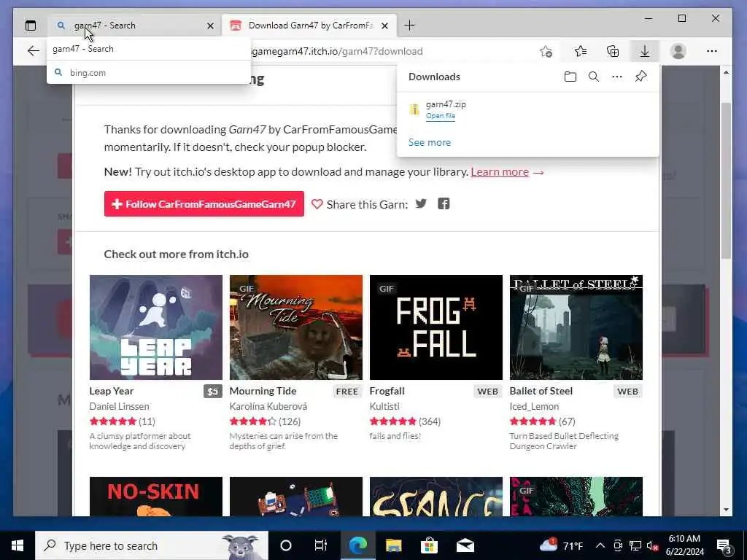Click the Mourning Tide title link
The height and width of the screenshot is (560, 747).
(x=263, y=391)
